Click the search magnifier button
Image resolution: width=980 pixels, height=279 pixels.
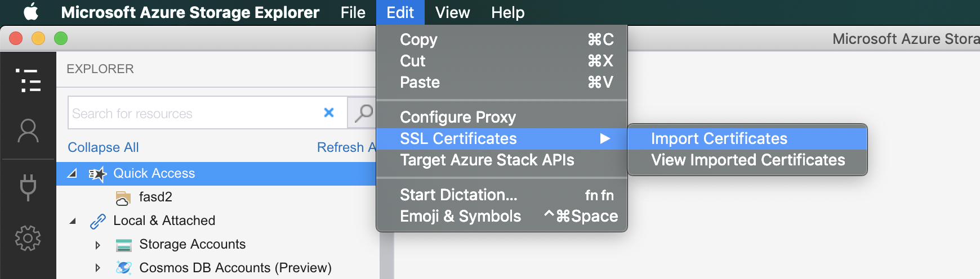tap(363, 113)
